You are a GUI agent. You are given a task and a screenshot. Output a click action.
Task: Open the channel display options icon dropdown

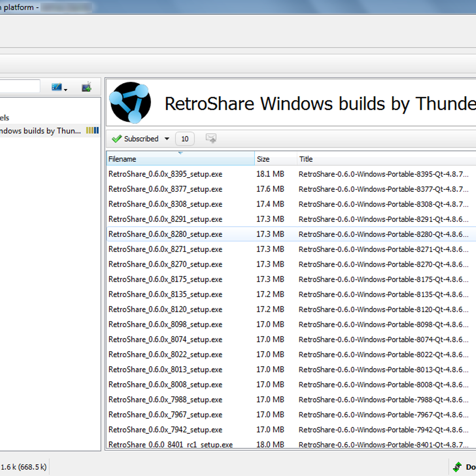(59, 87)
